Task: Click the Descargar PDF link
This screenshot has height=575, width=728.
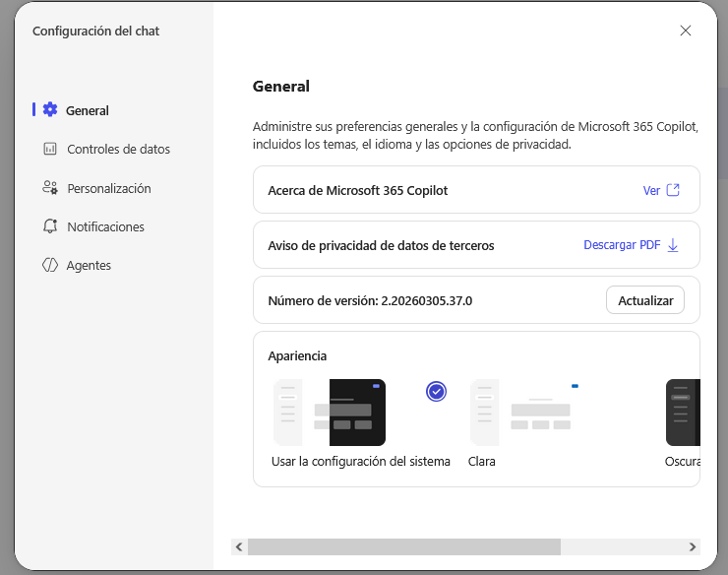Action: 622,245
